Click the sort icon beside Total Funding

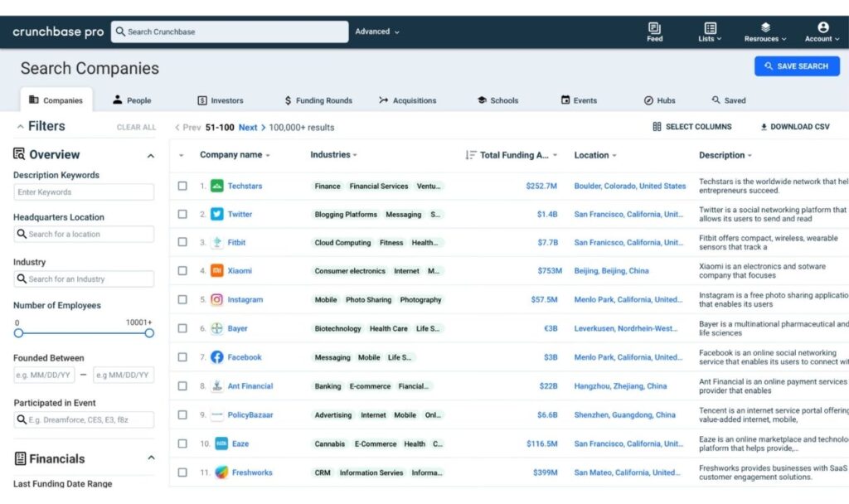click(x=471, y=155)
